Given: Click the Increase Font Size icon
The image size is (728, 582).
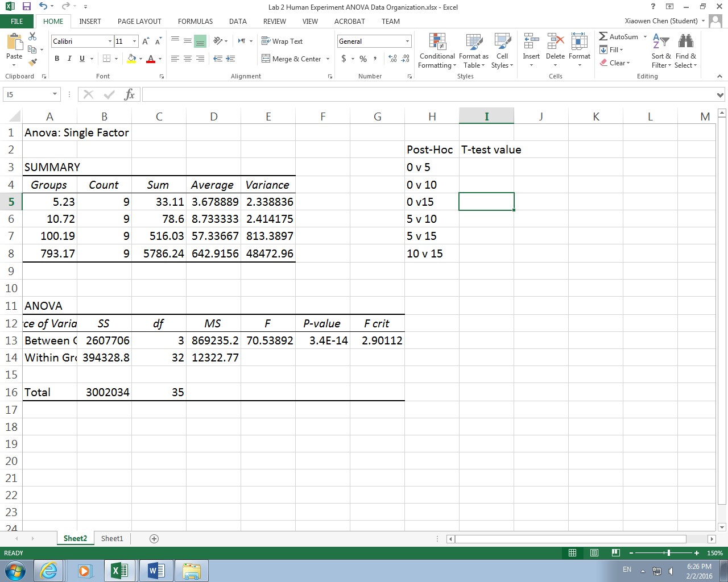Looking at the screenshot, I should click(x=146, y=41).
